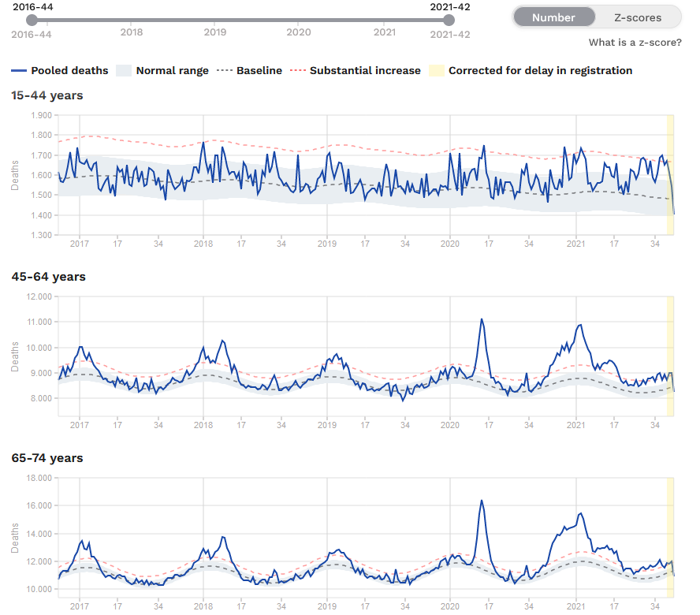Viewport: 700px width, 615px height.
Task: Click the yellow delay-corrected band in the 15-44 chart
Action: click(670, 175)
